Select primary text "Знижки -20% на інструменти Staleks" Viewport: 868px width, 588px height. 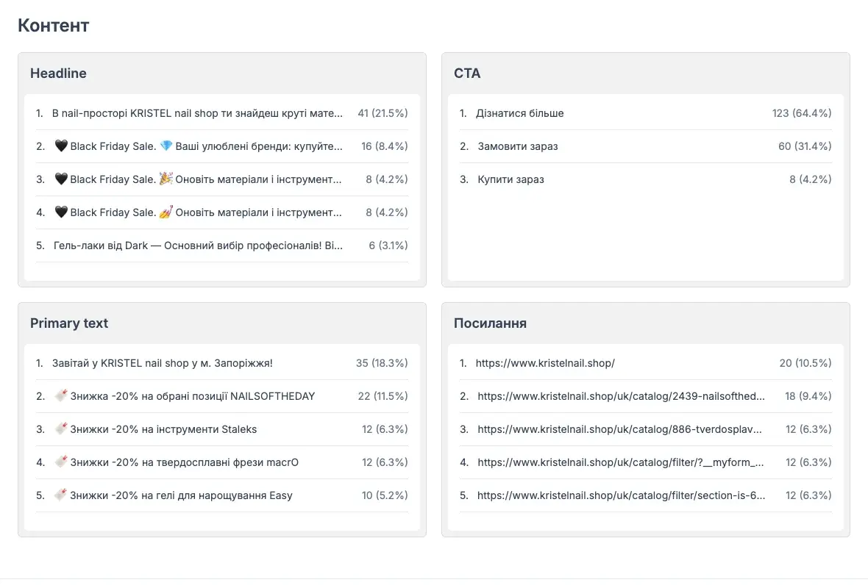(x=155, y=429)
